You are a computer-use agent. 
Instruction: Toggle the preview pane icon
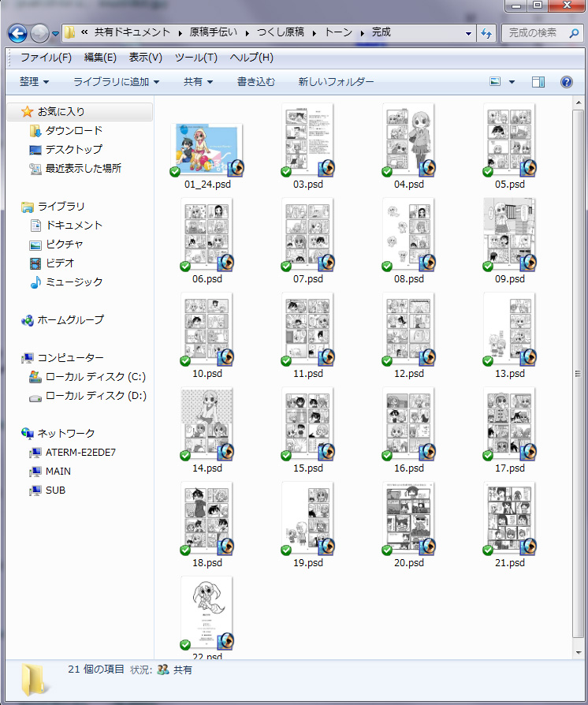coord(538,82)
